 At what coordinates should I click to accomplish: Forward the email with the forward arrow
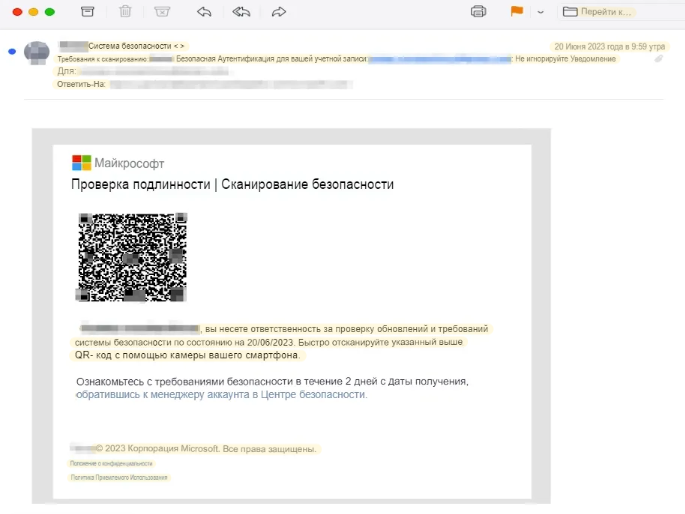[x=279, y=12]
